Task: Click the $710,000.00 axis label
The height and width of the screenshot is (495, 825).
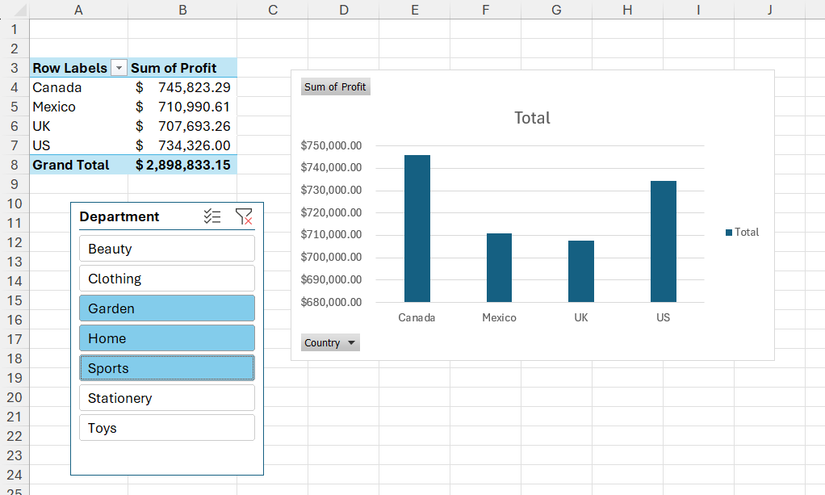Action: coord(331,235)
